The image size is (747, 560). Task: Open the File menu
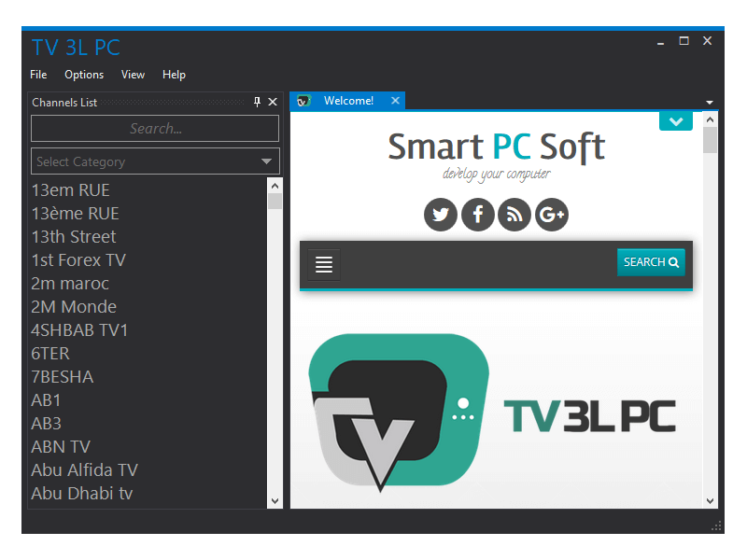38,75
